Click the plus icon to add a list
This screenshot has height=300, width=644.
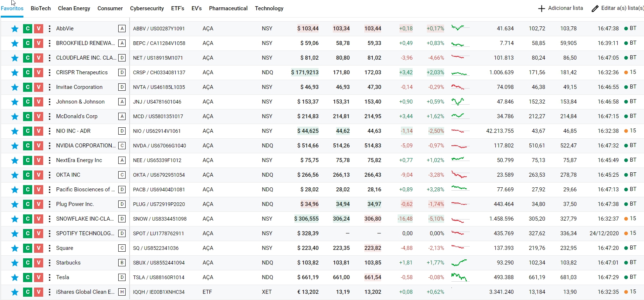click(541, 8)
